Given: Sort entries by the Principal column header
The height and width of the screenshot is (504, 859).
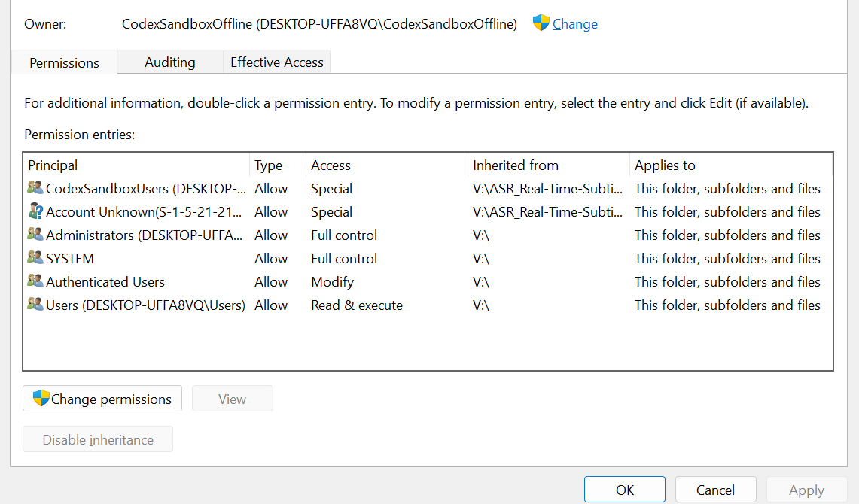Looking at the screenshot, I should point(136,165).
